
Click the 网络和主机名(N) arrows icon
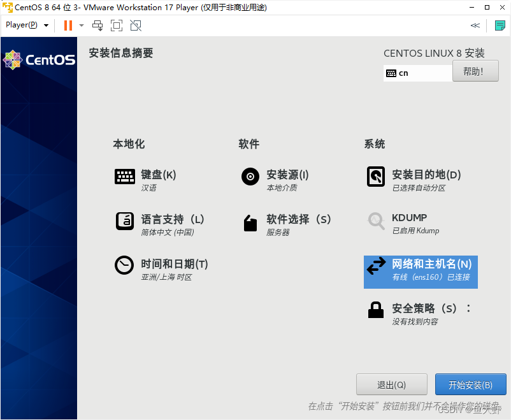[377, 266]
